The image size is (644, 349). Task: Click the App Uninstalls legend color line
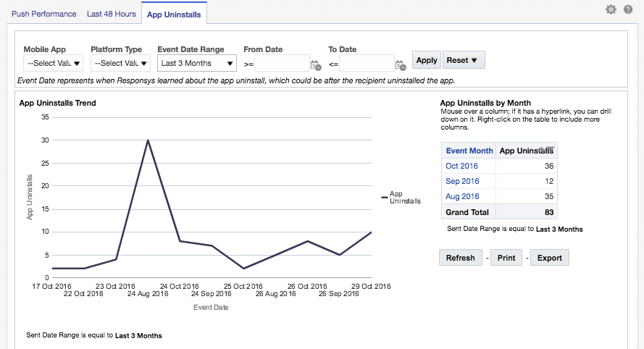click(x=384, y=197)
